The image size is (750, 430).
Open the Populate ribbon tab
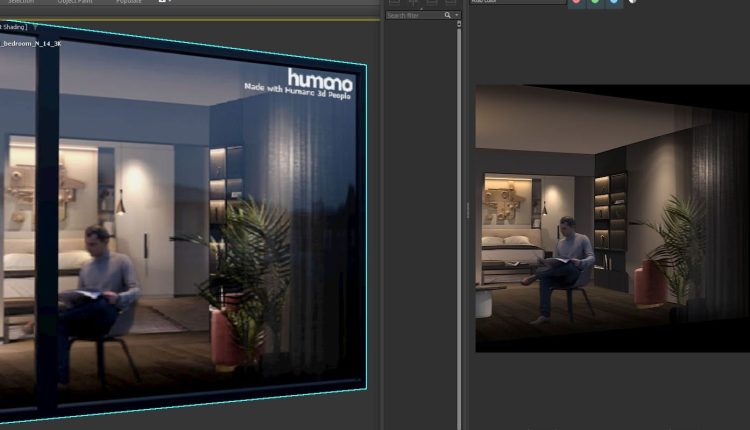pos(129,3)
